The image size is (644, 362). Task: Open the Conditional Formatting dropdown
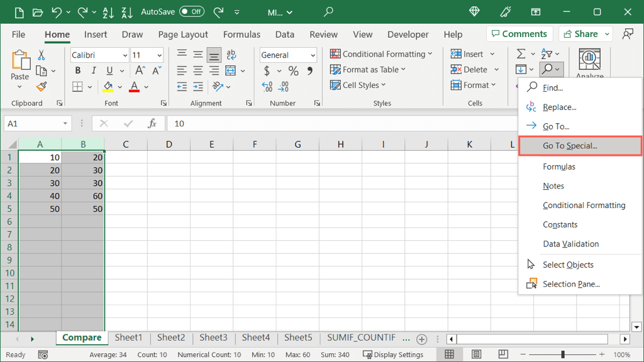pyautogui.click(x=381, y=54)
